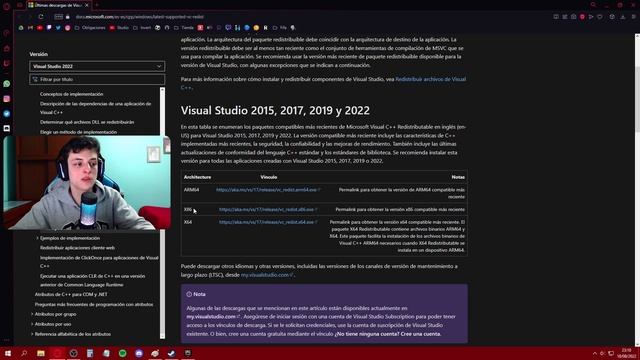Open the Twitter bookmark in bookmarks bar
The image size is (640, 360).
click(x=58, y=28)
